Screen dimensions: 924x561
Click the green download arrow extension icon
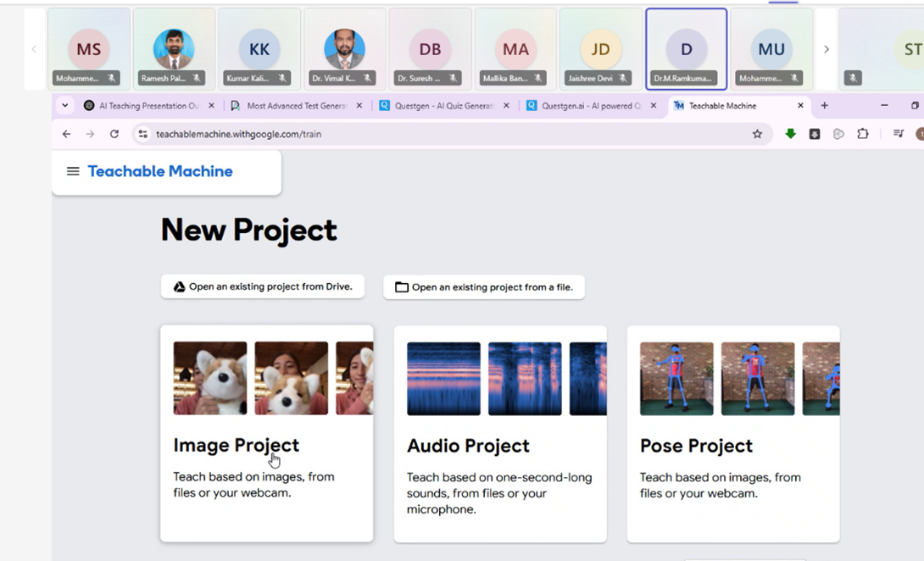(x=790, y=134)
